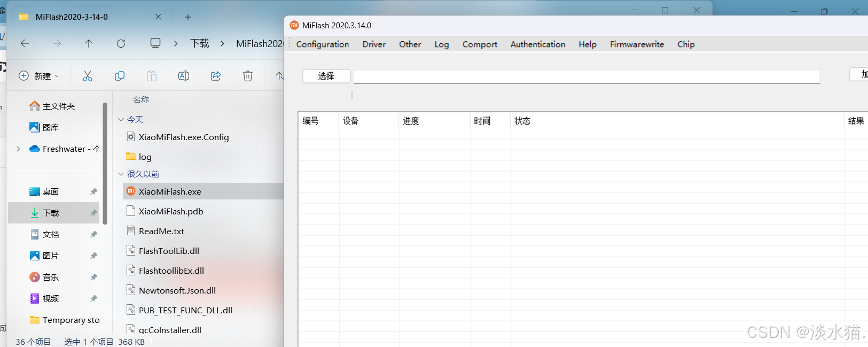Click the 状态 column header in MiFlash
868x347 pixels.
(677, 121)
